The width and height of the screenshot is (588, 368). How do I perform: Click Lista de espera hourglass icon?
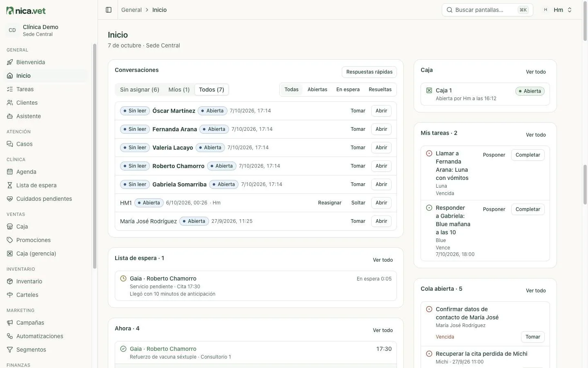[10, 185]
